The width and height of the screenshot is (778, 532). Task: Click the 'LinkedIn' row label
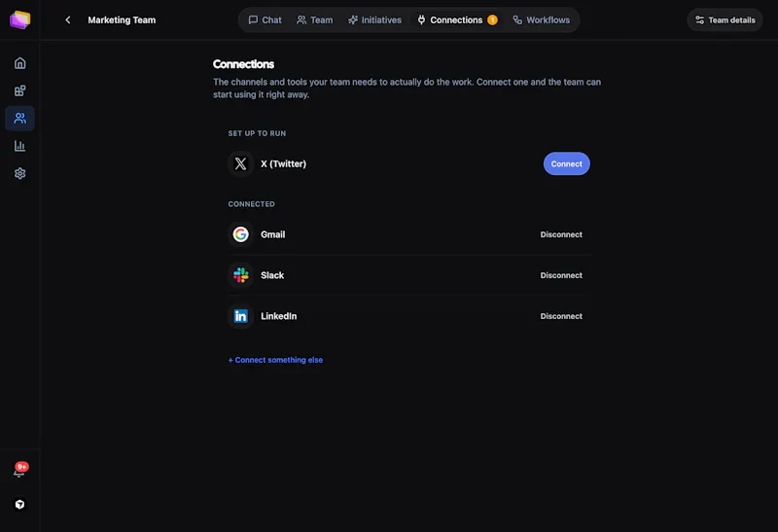(279, 316)
